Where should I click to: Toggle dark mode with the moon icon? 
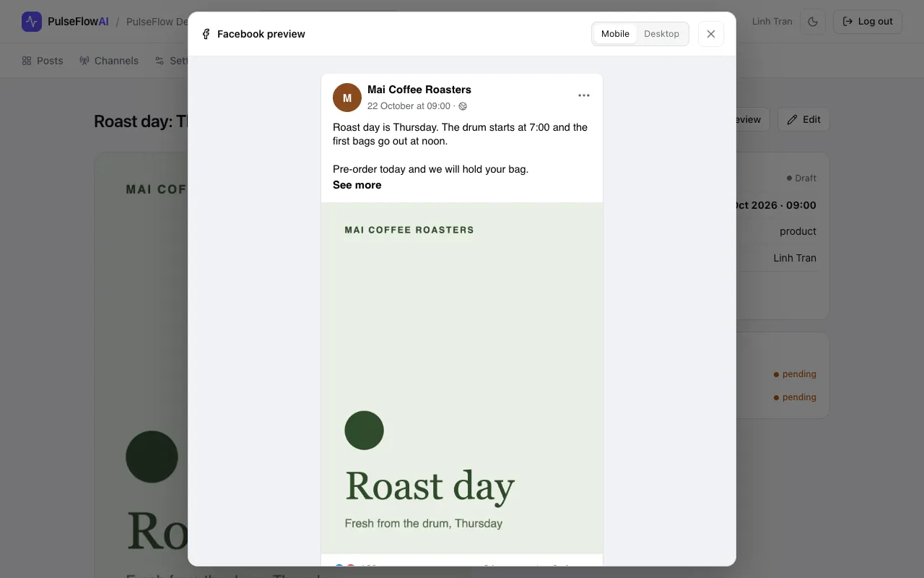813,22
